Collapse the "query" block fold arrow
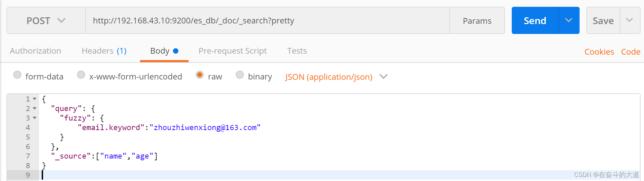Screen dimensions: 644x181 35,108
